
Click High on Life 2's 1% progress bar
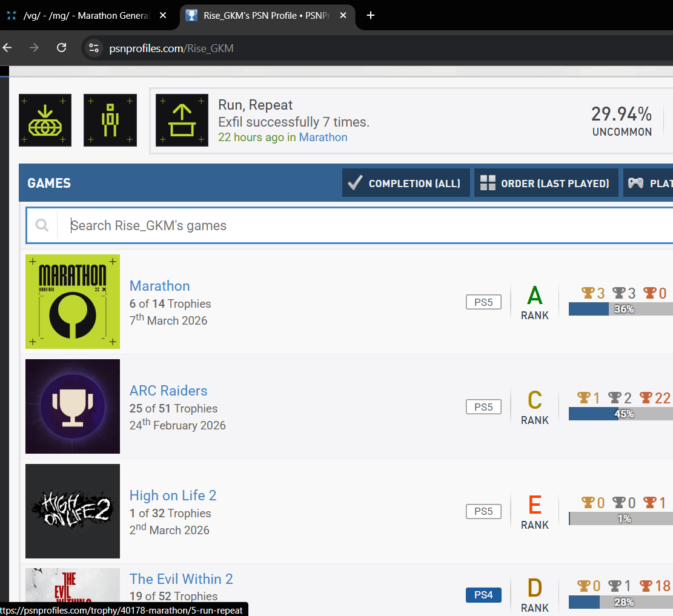[621, 518]
